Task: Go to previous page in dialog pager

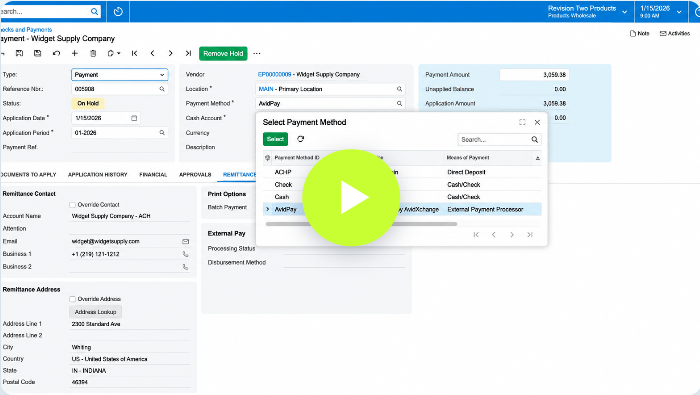Action: click(x=494, y=235)
